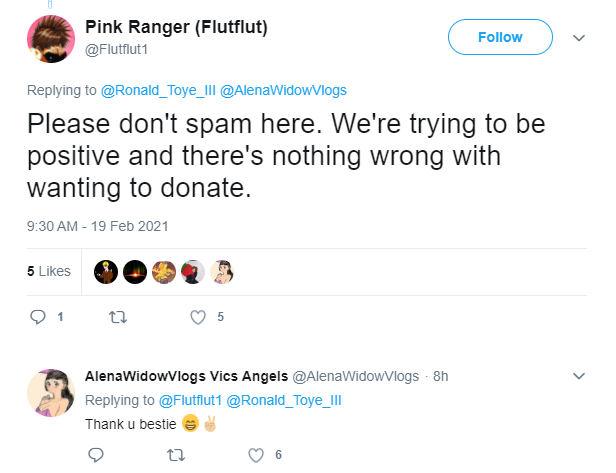Like the Pink Ranger tweet
The width and height of the screenshot is (616, 473).
pos(198,317)
